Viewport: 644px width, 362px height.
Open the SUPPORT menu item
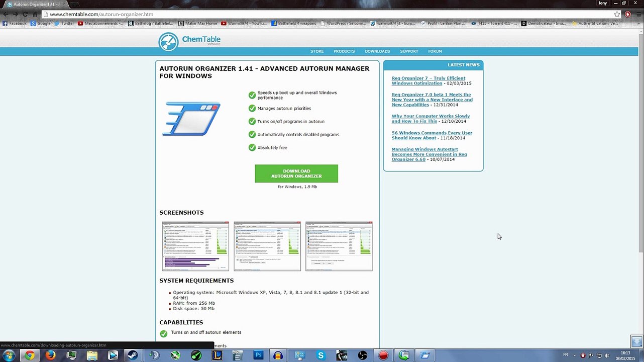click(x=409, y=51)
